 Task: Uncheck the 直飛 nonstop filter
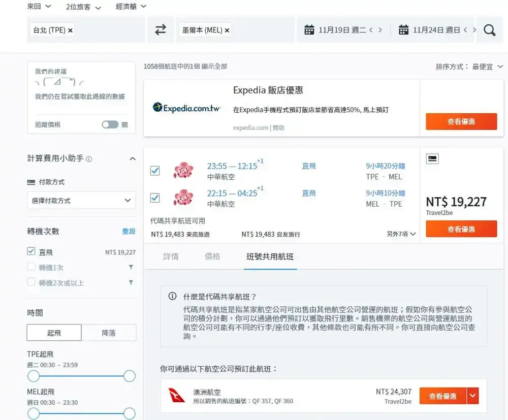coord(31,251)
